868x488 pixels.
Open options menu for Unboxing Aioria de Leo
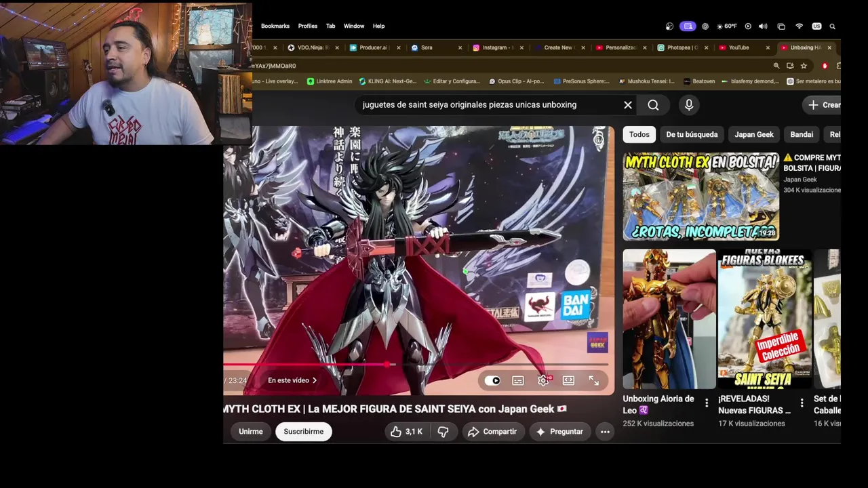coord(707,403)
